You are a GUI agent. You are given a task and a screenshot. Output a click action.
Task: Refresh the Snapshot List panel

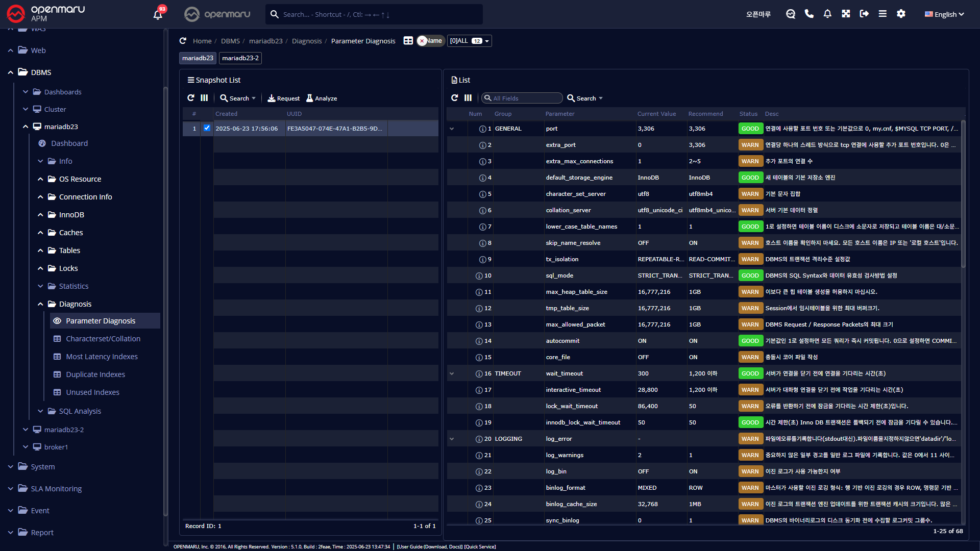click(191, 98)
